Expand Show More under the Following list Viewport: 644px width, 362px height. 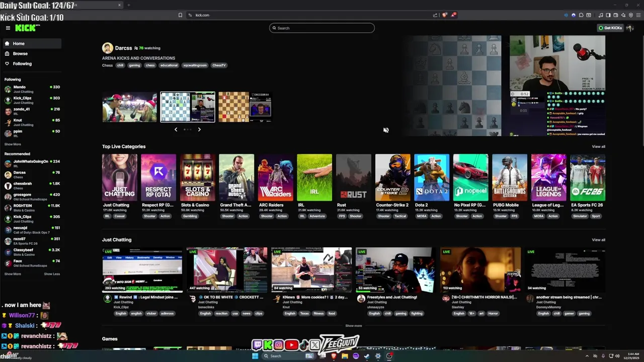pyautogui.click(x=13, y=144)
